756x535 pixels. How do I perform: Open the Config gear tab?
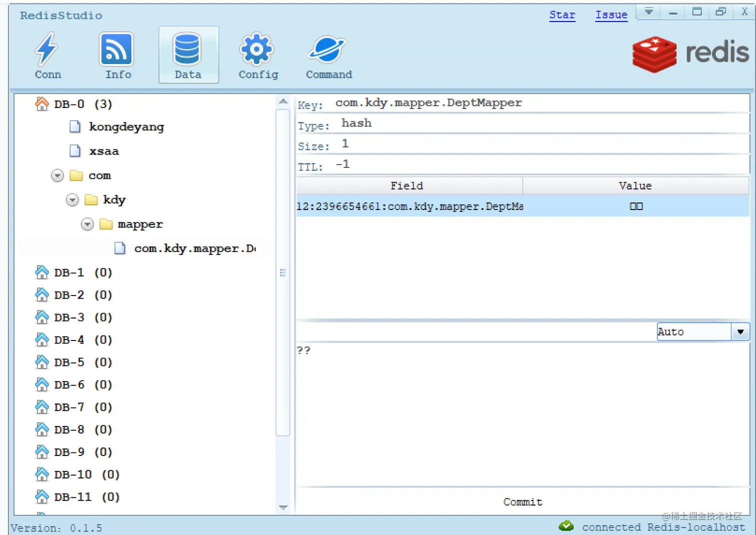tap(257, 55)
